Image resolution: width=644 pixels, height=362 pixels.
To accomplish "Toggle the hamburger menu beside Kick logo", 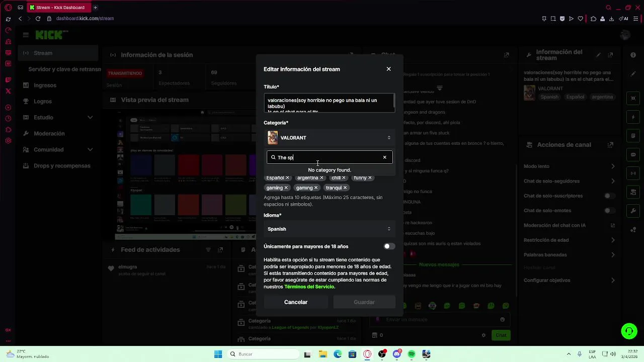I will (x=26, y=35).
